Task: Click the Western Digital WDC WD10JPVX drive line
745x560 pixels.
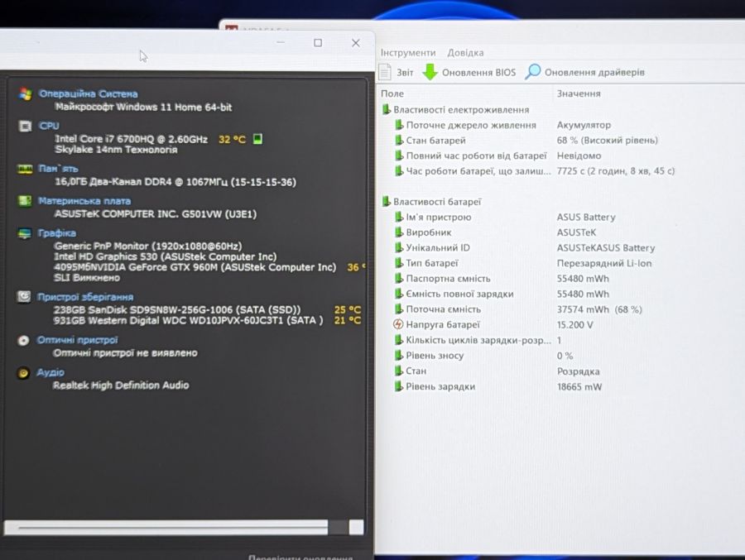Action: (188, 321)
